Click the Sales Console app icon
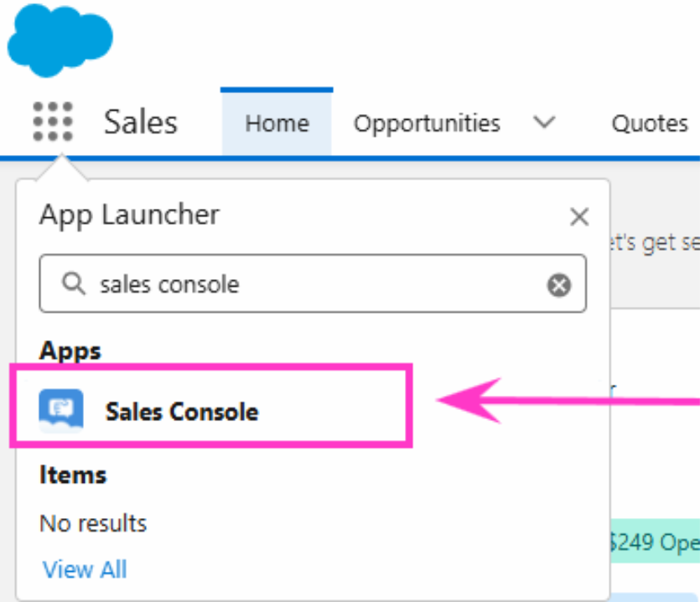This screenshot has width=700, height=602. (61, 412)
